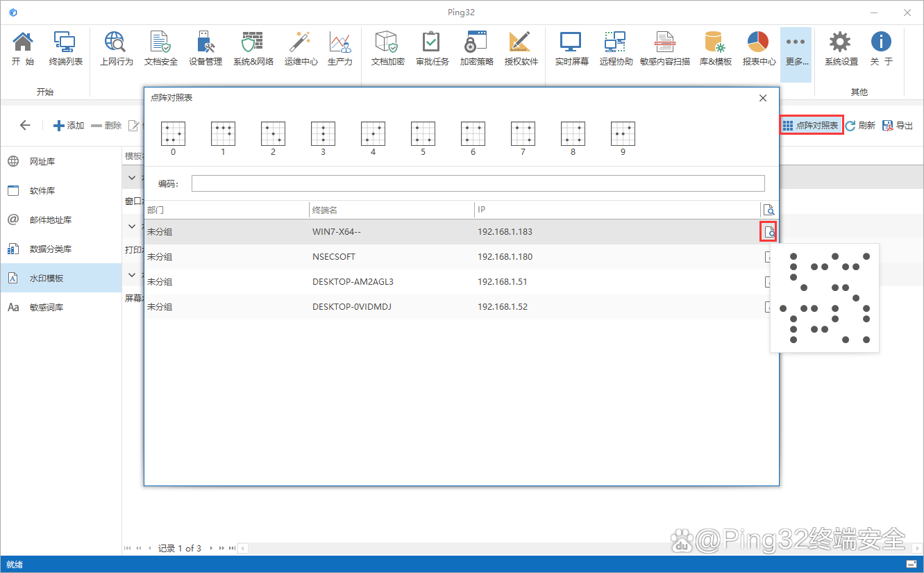Viewport: 924px width, 573px height.
Task: Click the status bar icon at bottom right
Action: [x=912, y=564]
